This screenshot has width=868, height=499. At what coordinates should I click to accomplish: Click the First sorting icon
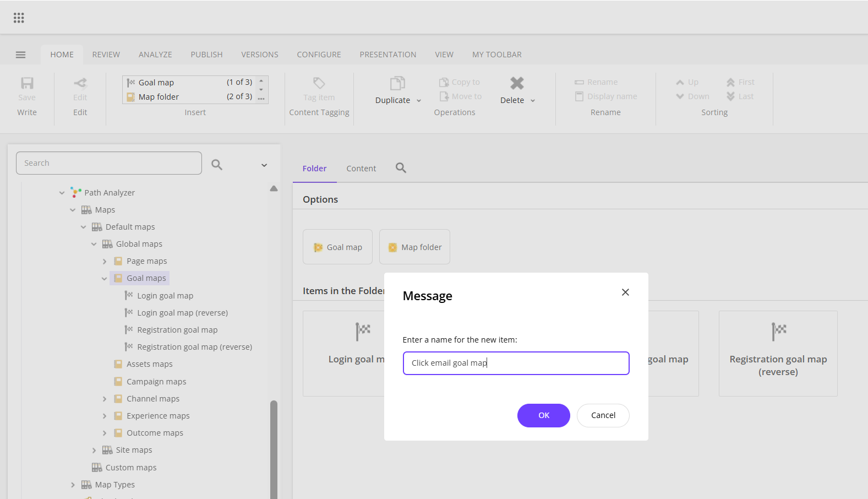coord(730,82)
